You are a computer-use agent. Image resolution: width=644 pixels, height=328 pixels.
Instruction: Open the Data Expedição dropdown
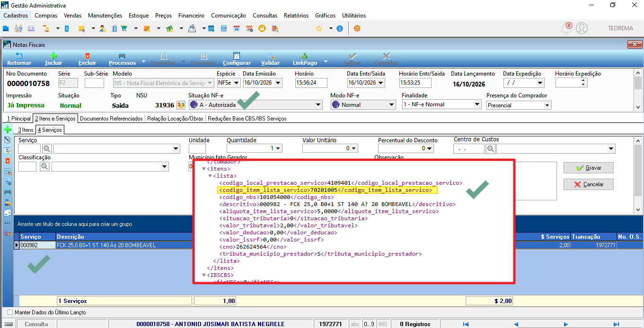coord(540,83)
